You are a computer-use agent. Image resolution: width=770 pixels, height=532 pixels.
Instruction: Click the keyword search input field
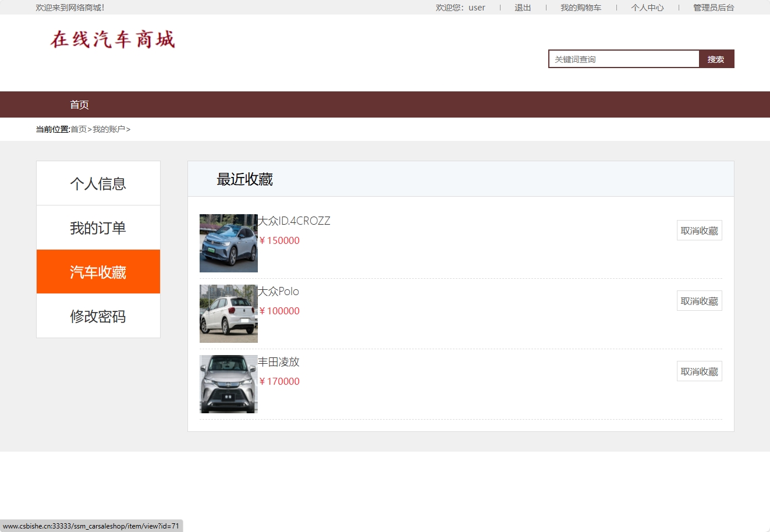point(623,58)
